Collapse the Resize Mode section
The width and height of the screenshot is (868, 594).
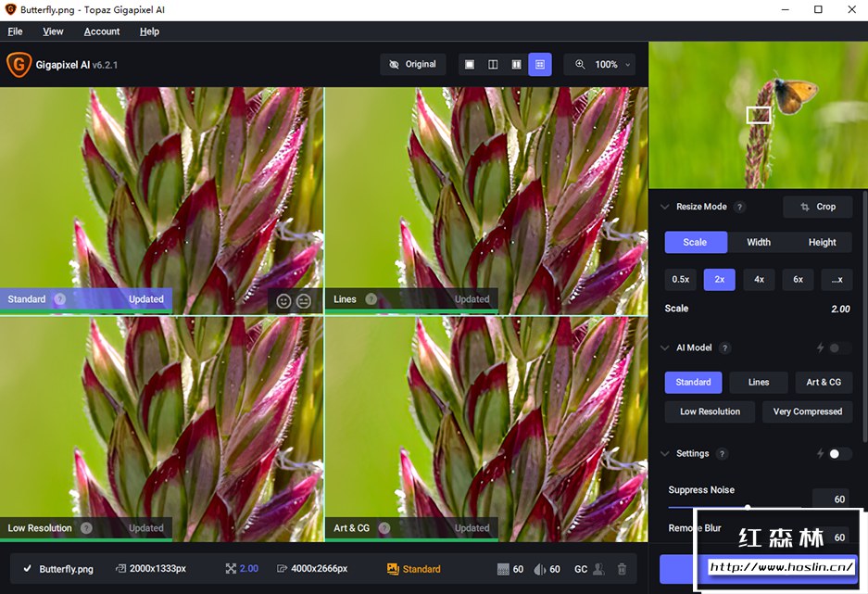coord(664,207)
